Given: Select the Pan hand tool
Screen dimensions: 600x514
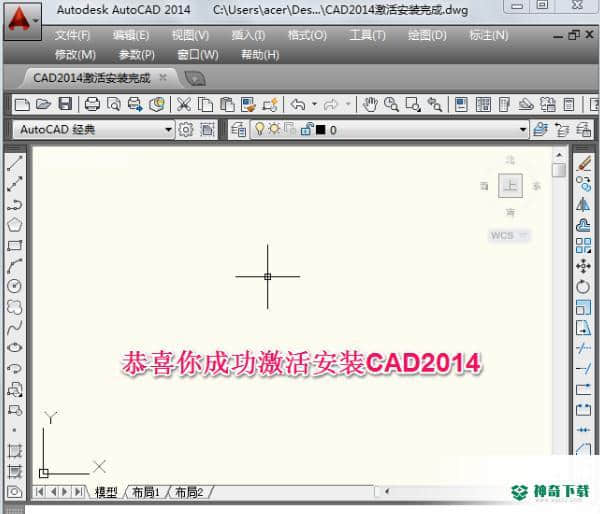Looking at the screenshot, I should tap(370, 104).
